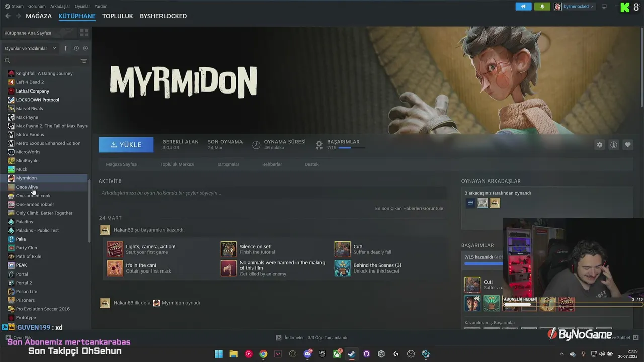The width and height of the screenshot is (644, 362).
Task: Click En Son Çıkan Haberleri Görüntüle
Action: coord(409,208)
